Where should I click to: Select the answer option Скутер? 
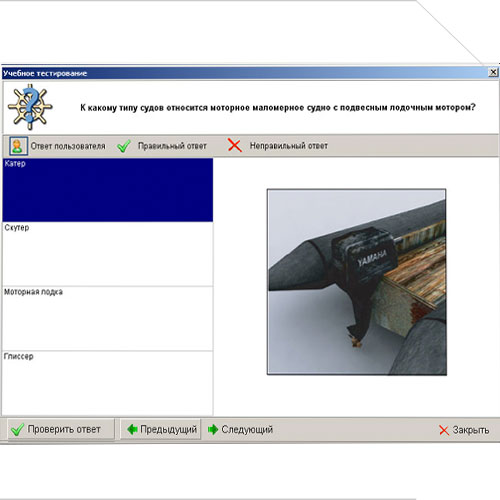(x=108, y=254)
